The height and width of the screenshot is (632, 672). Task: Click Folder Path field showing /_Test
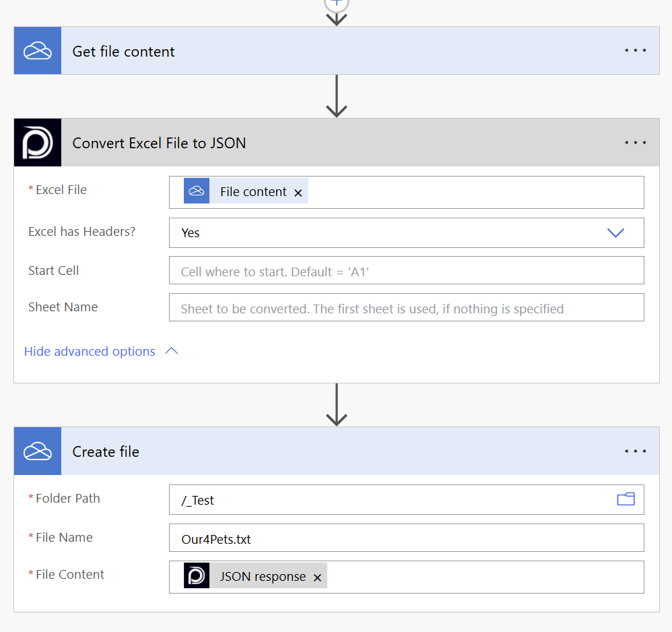(x=391, y=500)
